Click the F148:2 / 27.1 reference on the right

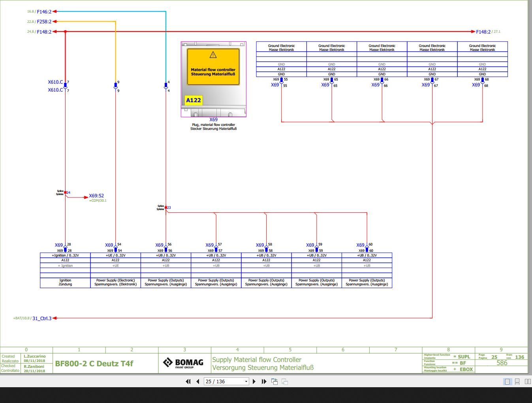484,32
